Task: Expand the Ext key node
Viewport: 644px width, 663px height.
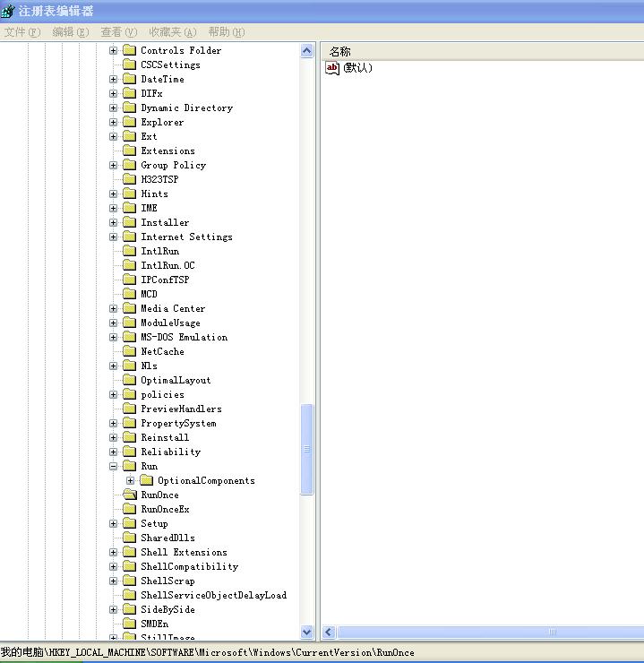Action: pyautogui.click(x=113, y=136)
